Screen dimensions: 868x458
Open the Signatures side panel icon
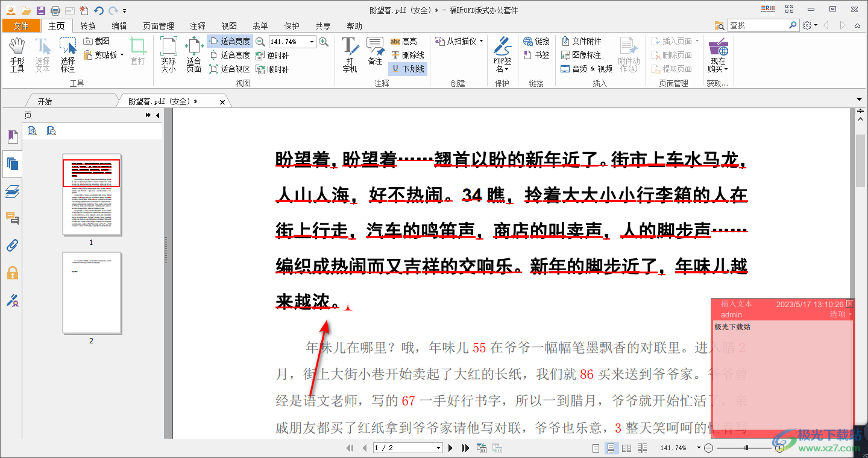[x=13, y=300]
